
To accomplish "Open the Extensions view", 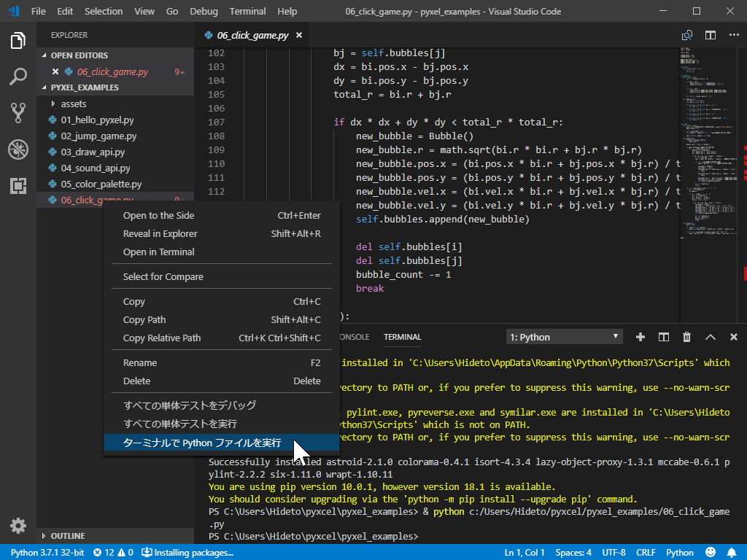I will pos(18,186).
